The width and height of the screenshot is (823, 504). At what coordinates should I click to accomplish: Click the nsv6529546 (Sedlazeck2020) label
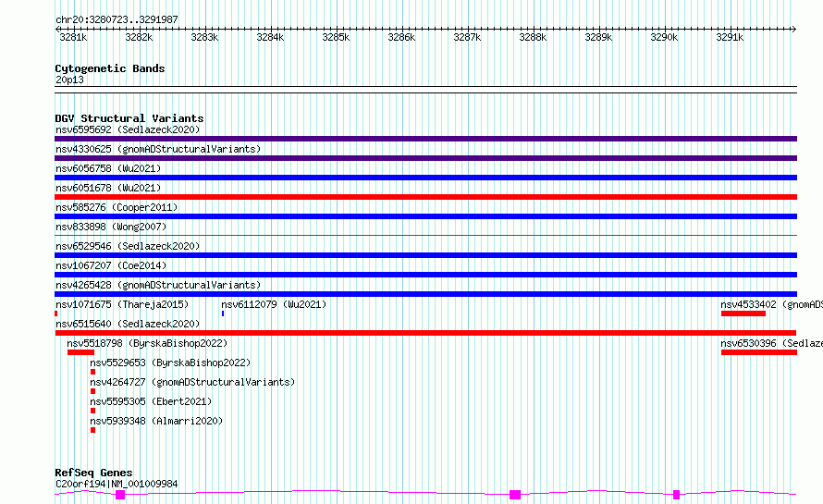click(128, 246)
